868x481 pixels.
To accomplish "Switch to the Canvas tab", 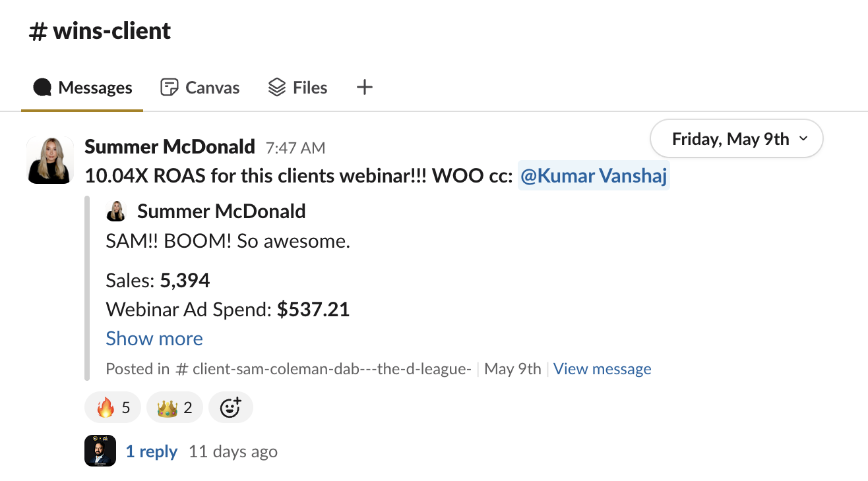I will point(200,88).
